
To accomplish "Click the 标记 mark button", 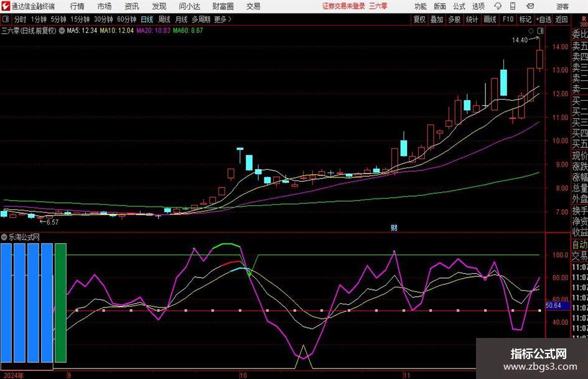I will pos(525,19).
